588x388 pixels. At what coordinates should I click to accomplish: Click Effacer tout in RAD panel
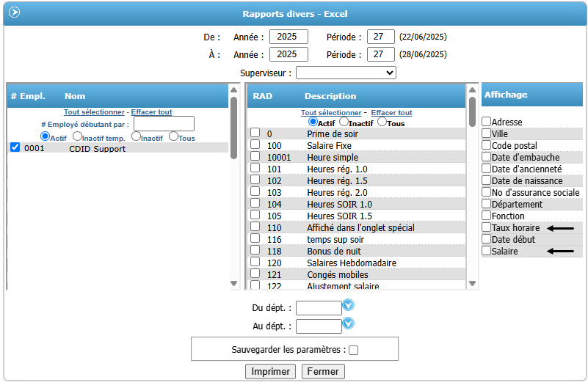point(391,113)
